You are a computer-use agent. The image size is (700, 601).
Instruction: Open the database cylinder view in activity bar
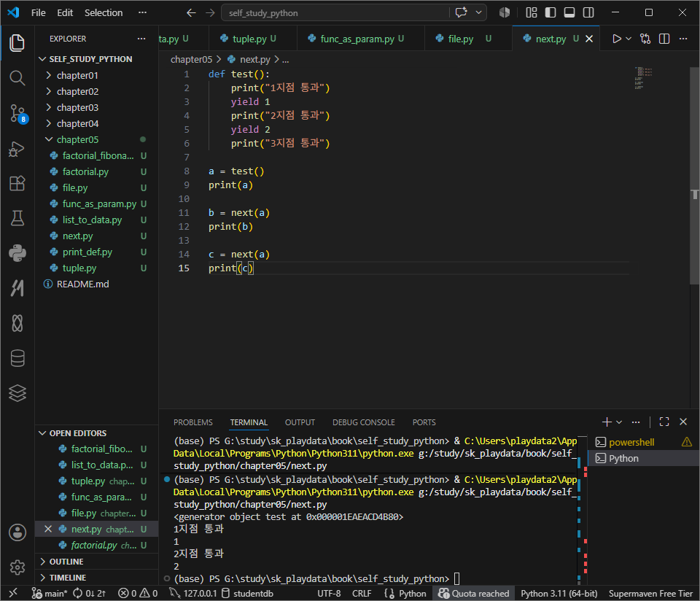17,358
